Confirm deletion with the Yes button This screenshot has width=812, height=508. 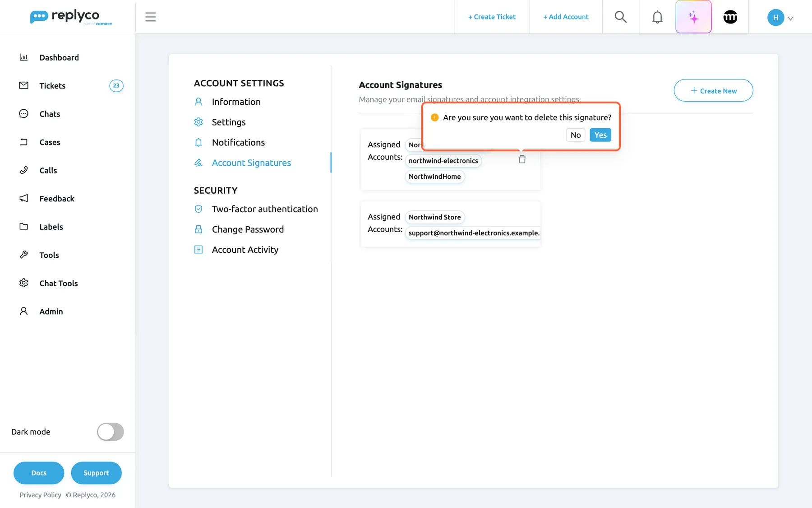coord(600,135)
